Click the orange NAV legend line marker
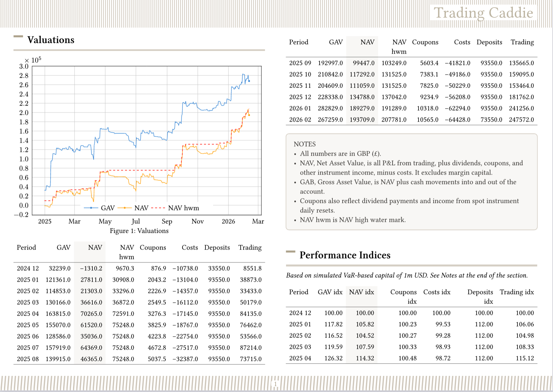 point(125,208)
